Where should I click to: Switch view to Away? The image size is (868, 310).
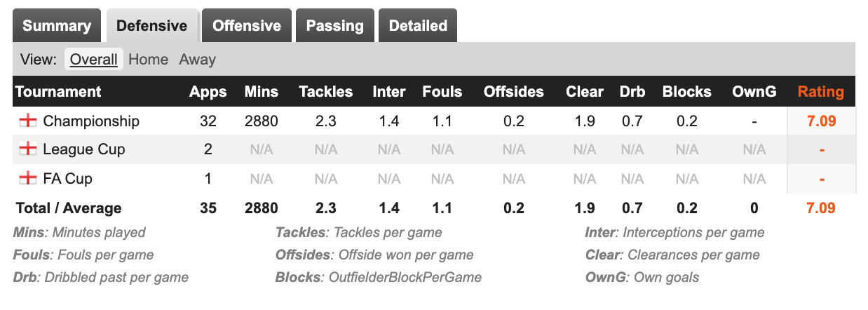point(197,60)
